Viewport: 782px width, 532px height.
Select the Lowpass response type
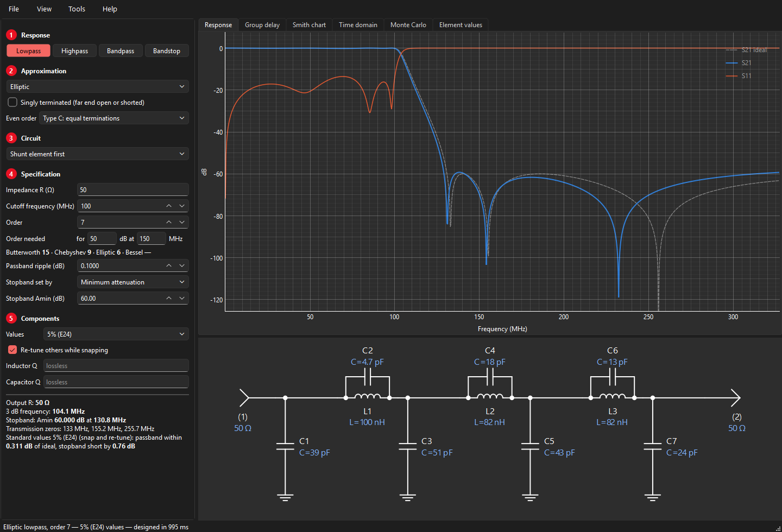[28, 50]
